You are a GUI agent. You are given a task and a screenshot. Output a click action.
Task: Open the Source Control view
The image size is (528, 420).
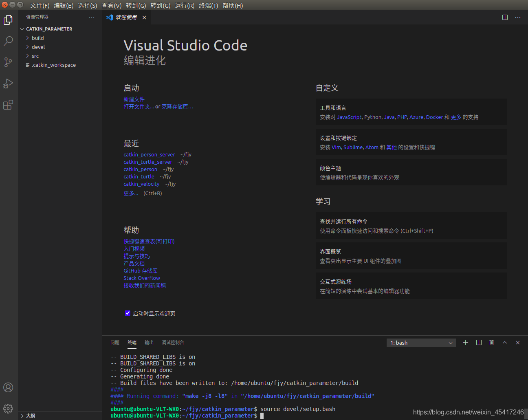8,62
